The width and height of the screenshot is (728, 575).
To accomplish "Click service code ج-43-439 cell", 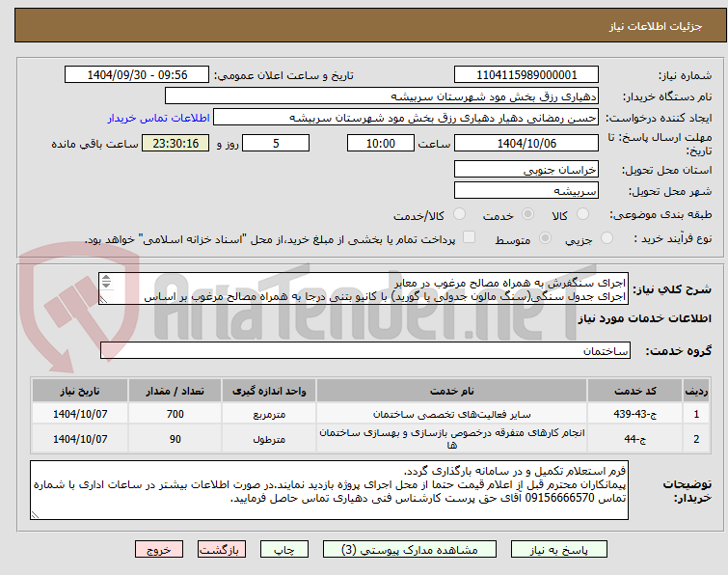I will pos(634,414).
